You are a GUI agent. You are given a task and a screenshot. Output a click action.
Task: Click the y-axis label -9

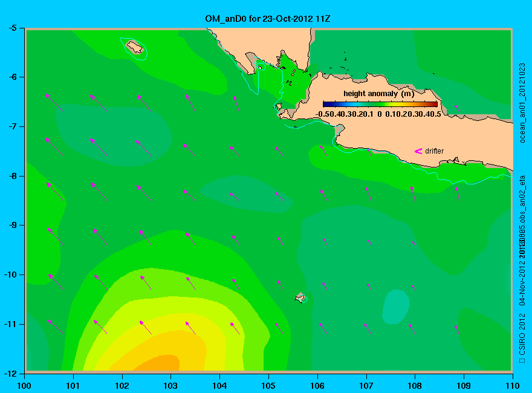[x=13, y=225]
